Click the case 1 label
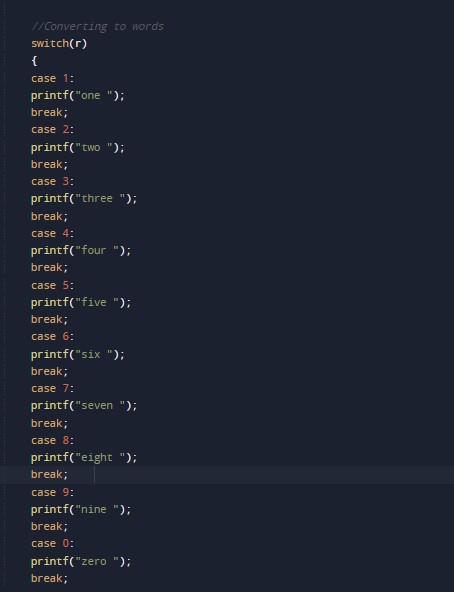Viewport: 454px width, 592px height. tap(53, 78)
